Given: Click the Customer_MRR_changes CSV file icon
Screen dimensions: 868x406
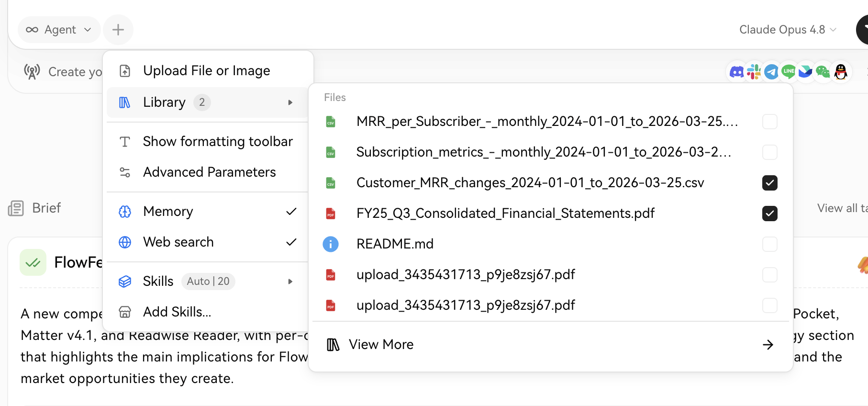Looking at the screenshot, I should click(331, 183).
